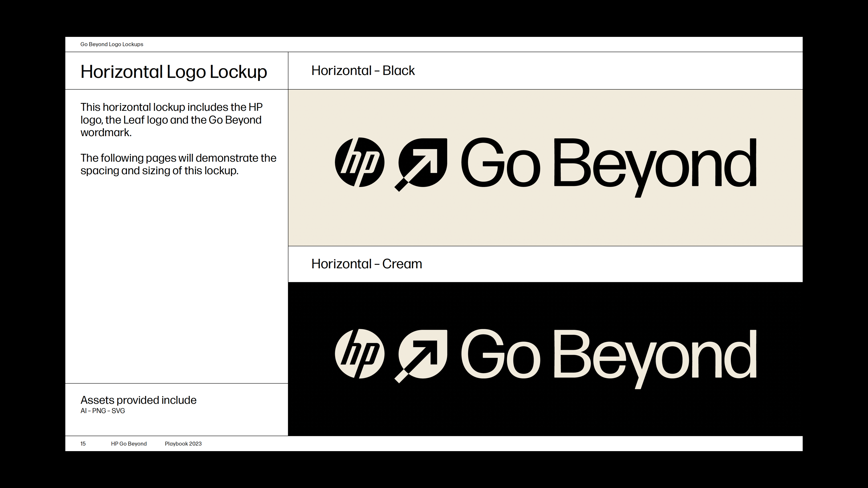Click the cream HP logo on black panel
The width and height of the screenshot is (868, 488).
point(360,354)
